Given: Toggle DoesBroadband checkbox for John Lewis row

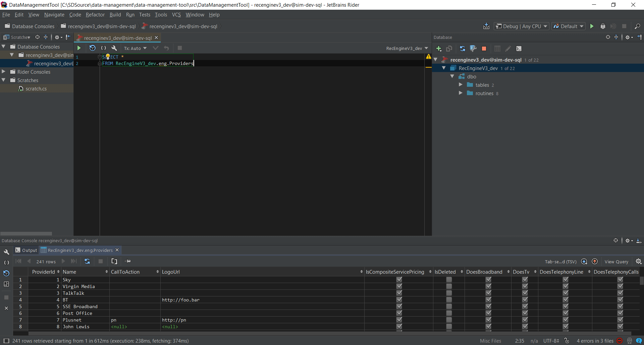Looking at the screenshot, I should click(x=488, y=326).
